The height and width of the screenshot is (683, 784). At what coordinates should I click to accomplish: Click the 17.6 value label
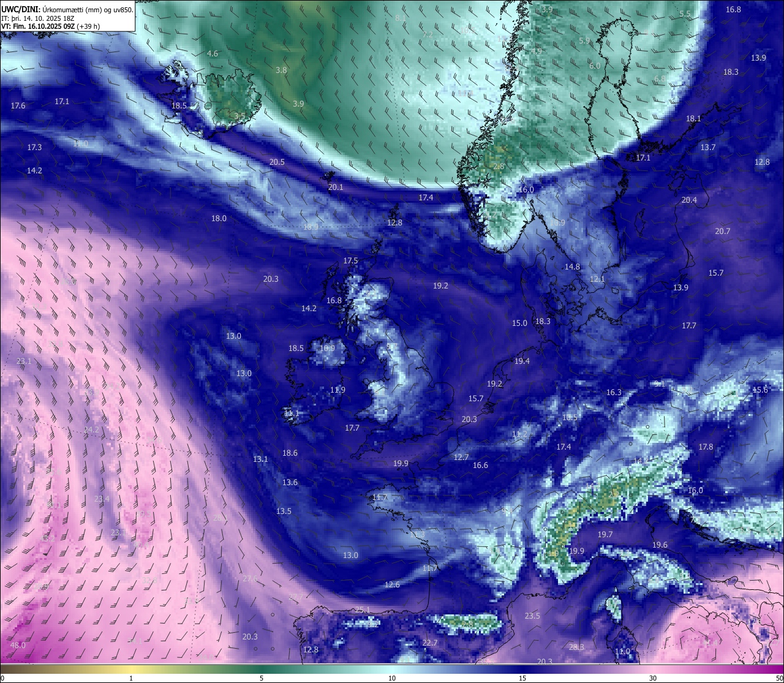(x=18, y=105)
